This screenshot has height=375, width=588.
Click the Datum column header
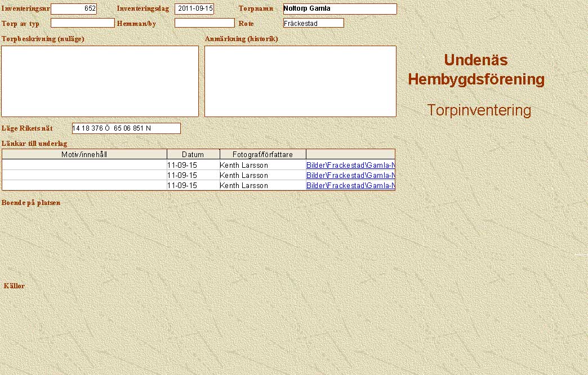point(193,154)
